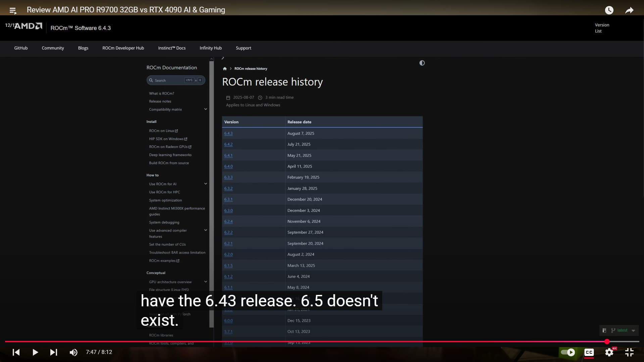Toggle the autoplay switch

tap(568, 352)
